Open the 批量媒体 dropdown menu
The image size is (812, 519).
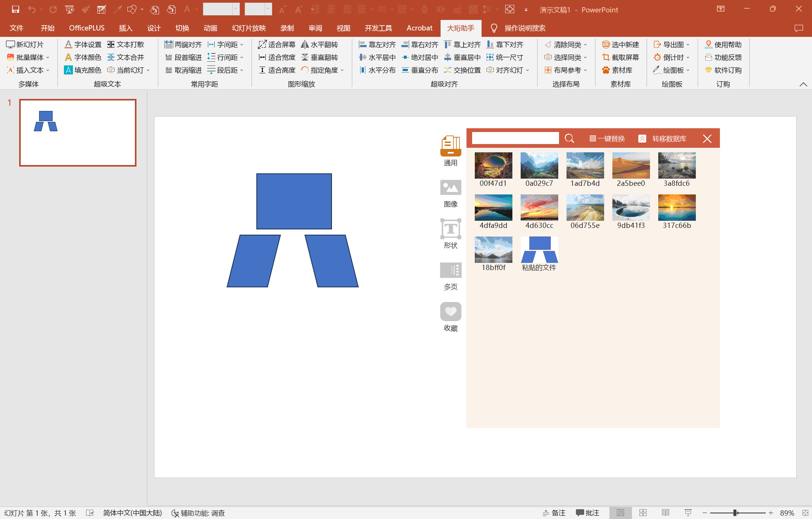(48, 58)
